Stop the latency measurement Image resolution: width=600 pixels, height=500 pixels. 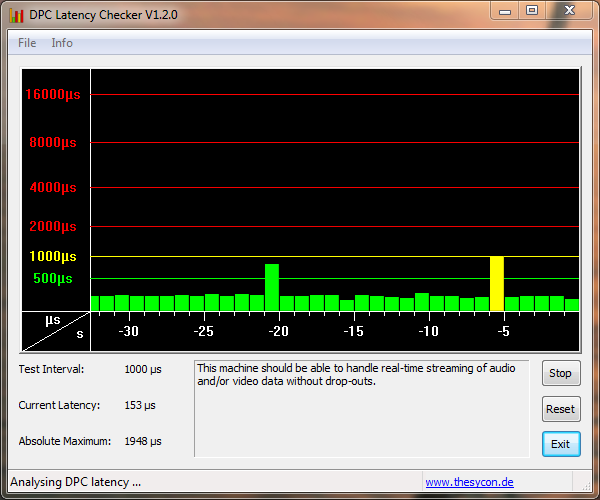coord(561,373)
